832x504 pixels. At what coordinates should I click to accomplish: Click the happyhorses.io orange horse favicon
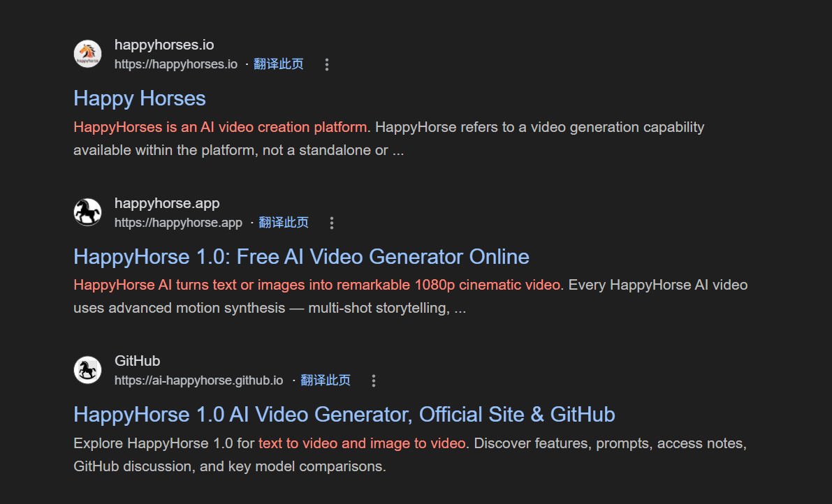coord(87,54)
